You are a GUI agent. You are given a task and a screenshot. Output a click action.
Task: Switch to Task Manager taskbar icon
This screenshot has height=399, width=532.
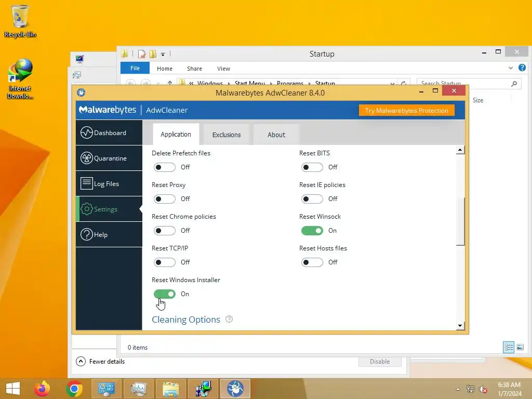pos(138,389)
